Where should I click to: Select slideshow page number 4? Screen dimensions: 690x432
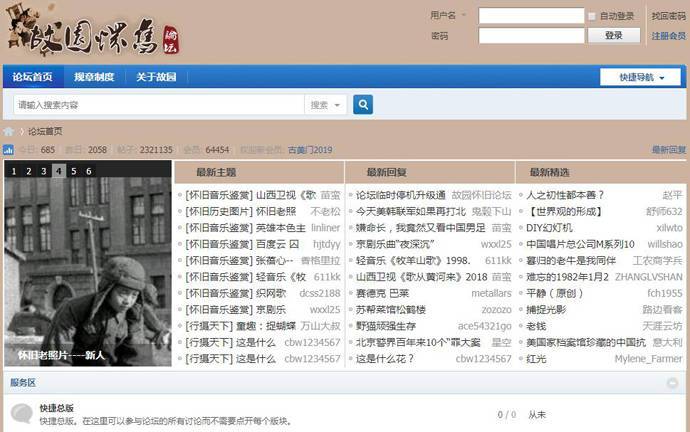[x=59, y=171]
